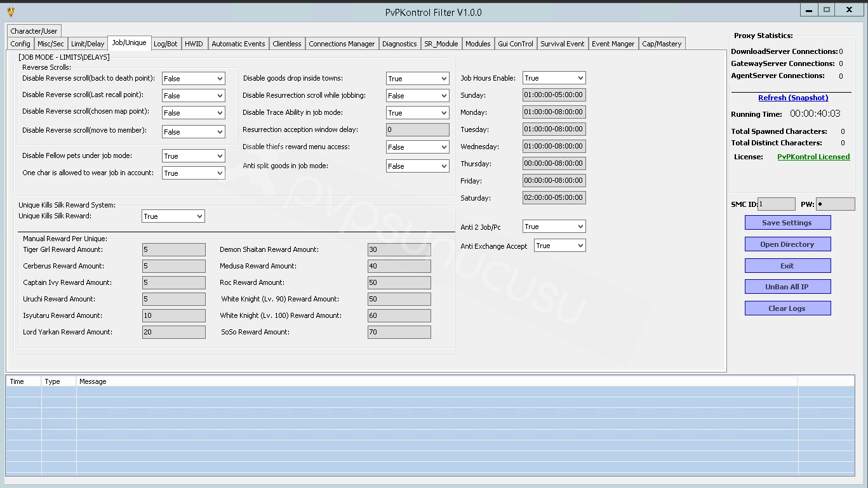The image size is (868, 488).
Task: Click the UnBan All IP button
Action: 787,287
